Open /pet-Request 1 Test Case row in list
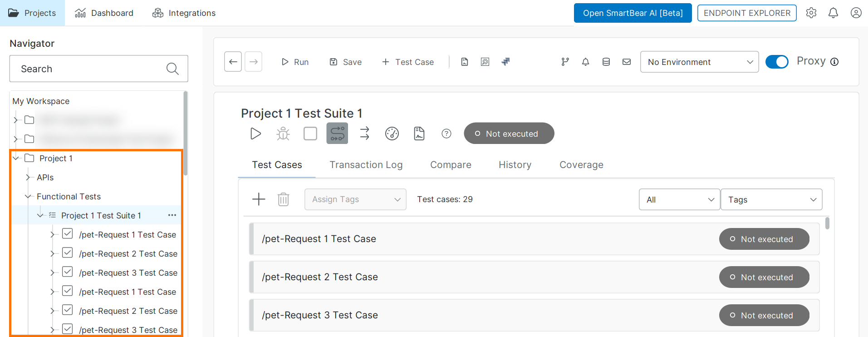Image resolution: width=868 pixels, height=337 pixels. pos(535,239)
